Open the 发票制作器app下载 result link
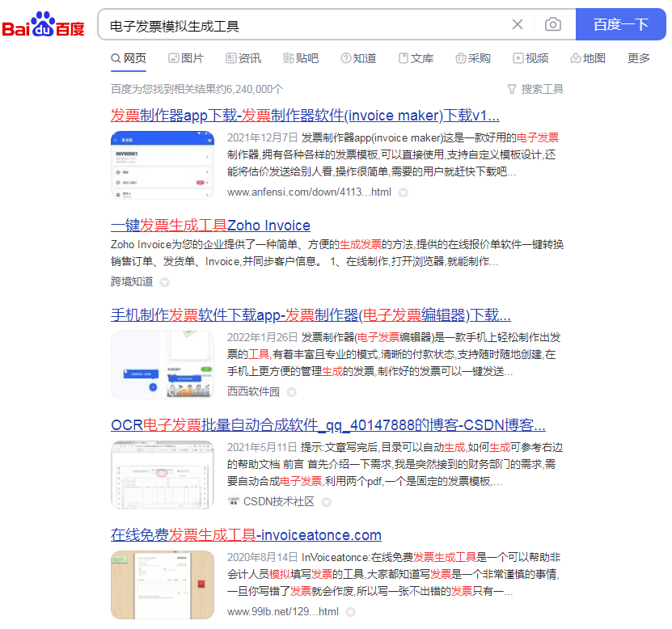672x629 pixels. pos(305,116)
